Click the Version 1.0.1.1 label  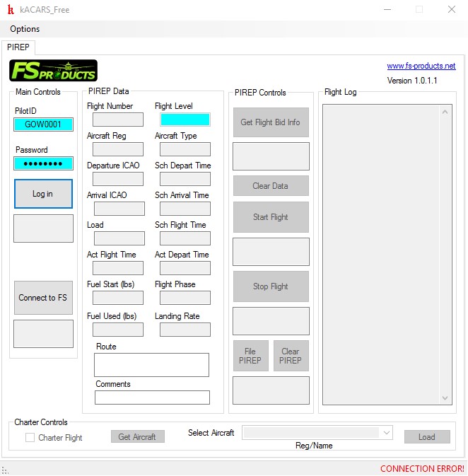(412, 81)
